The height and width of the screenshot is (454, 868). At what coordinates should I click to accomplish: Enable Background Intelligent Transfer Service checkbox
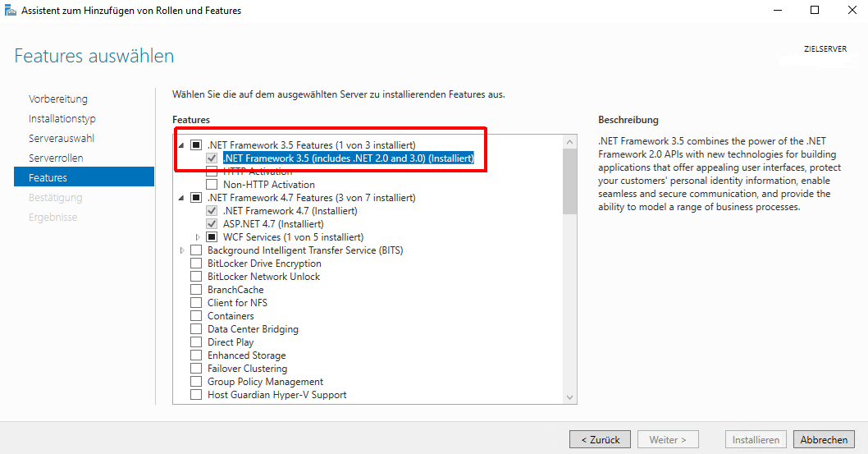click(x=196, y=250)
